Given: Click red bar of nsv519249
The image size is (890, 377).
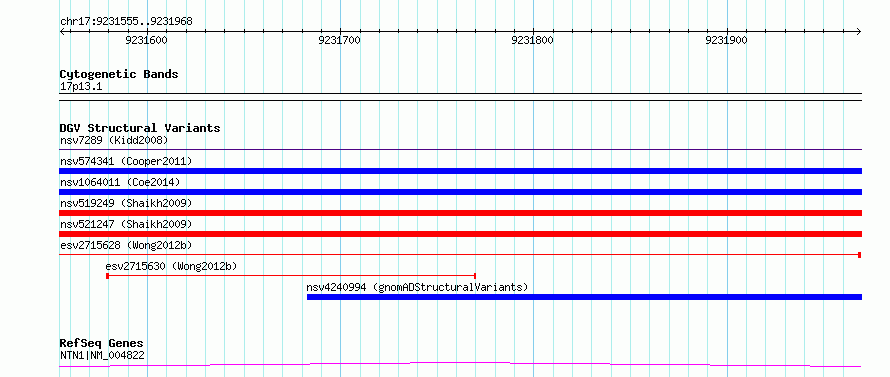Looking at the screenshot, I should coord(460,213).
